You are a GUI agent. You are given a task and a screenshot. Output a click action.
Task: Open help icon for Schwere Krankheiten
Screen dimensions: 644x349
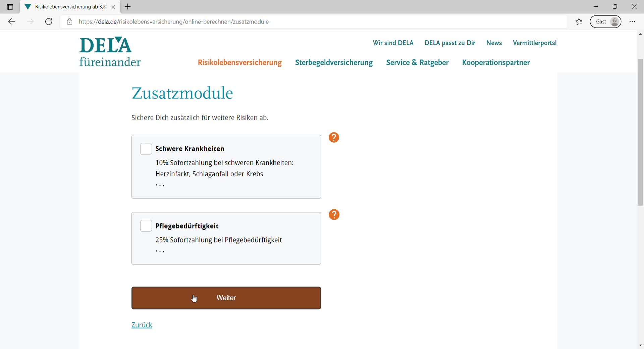pyautogui.click(x=334, y=138)
